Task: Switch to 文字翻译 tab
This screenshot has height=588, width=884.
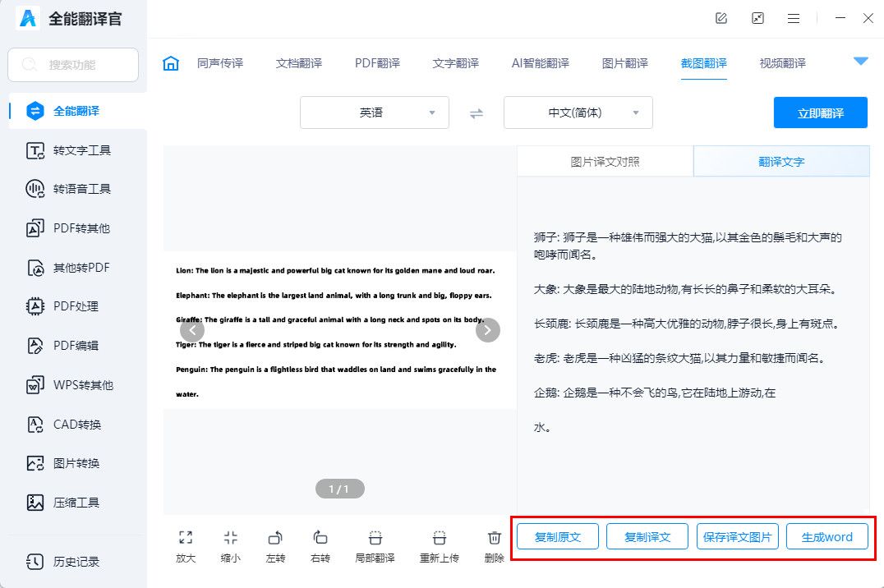Action: pos(455,63)
